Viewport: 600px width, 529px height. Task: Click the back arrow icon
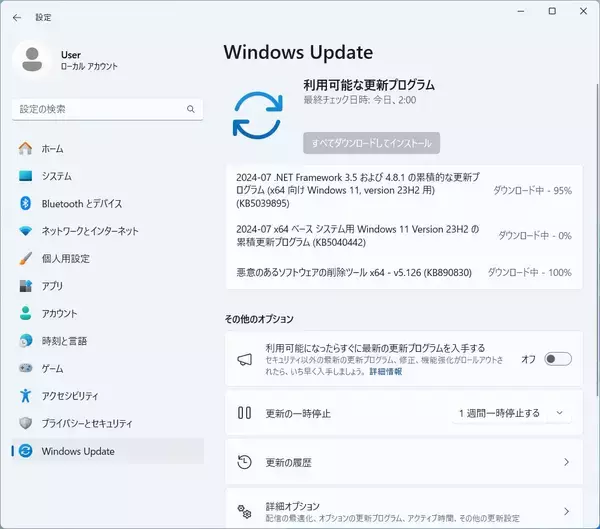tap(17, 18)
